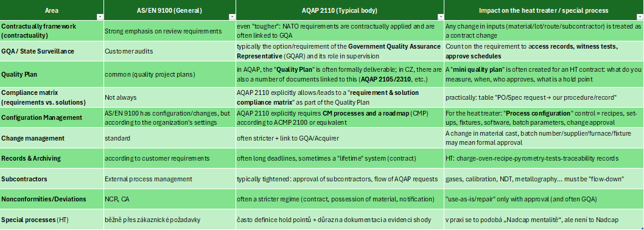Viewport: 644px width, 230px height.
Task: Open the Impact on the heat treater filter dropdown
Action: (640, 17)
